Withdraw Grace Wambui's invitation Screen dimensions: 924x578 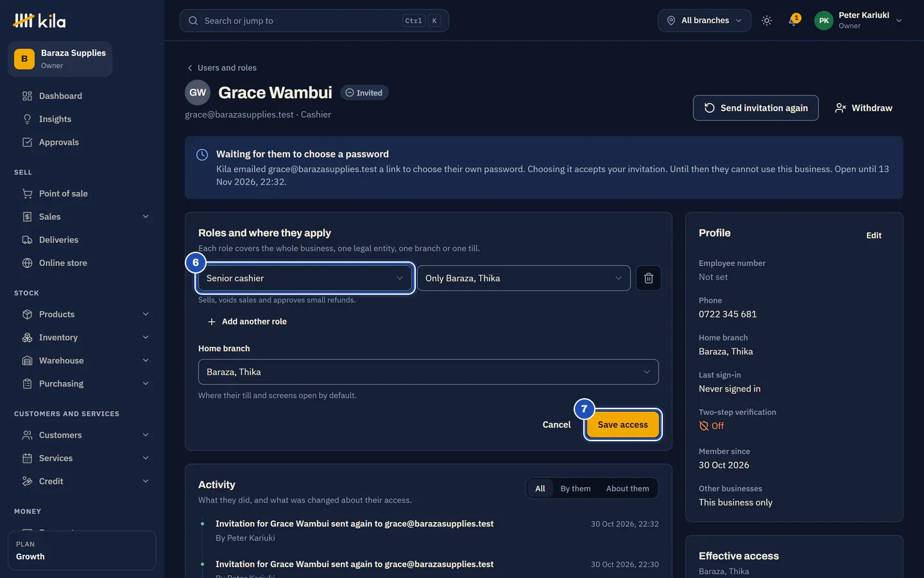[x=864, y=108]
